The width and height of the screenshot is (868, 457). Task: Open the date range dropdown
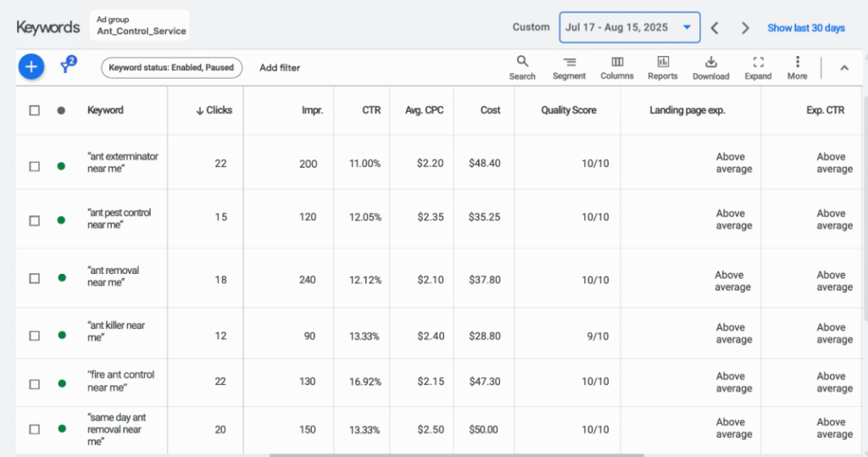(629, 27)
